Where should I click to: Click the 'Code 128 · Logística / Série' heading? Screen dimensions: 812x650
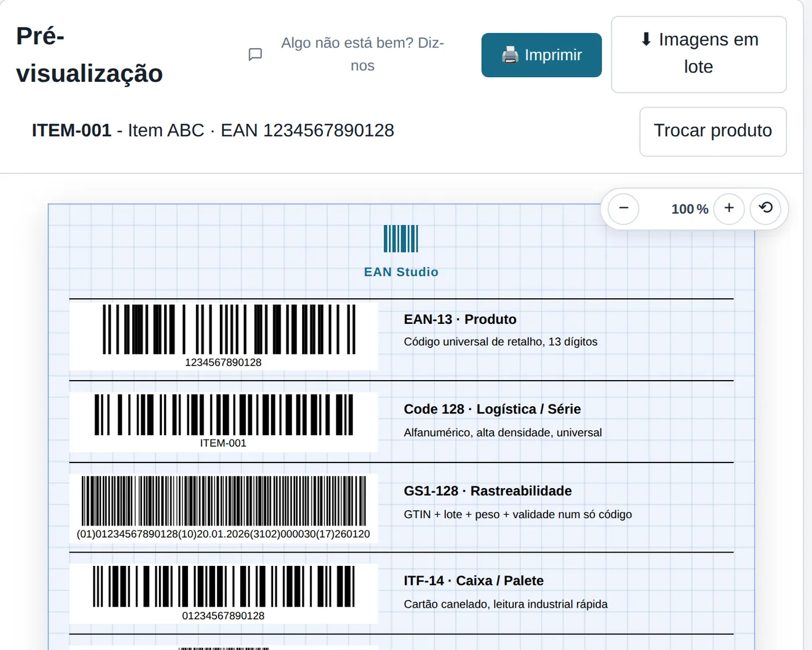click(x=492, y=409)
